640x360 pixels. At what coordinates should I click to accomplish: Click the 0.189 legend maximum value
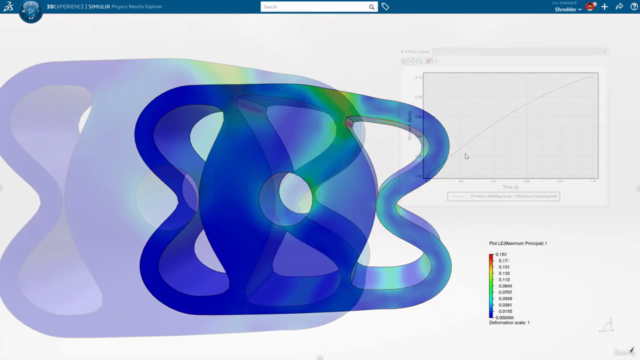point(501,254)
